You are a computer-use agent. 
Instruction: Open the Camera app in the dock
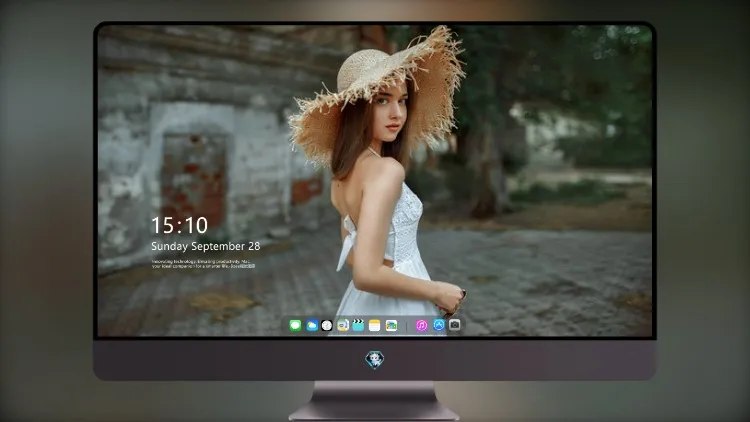pyautogui.click(x=454, y=325)
